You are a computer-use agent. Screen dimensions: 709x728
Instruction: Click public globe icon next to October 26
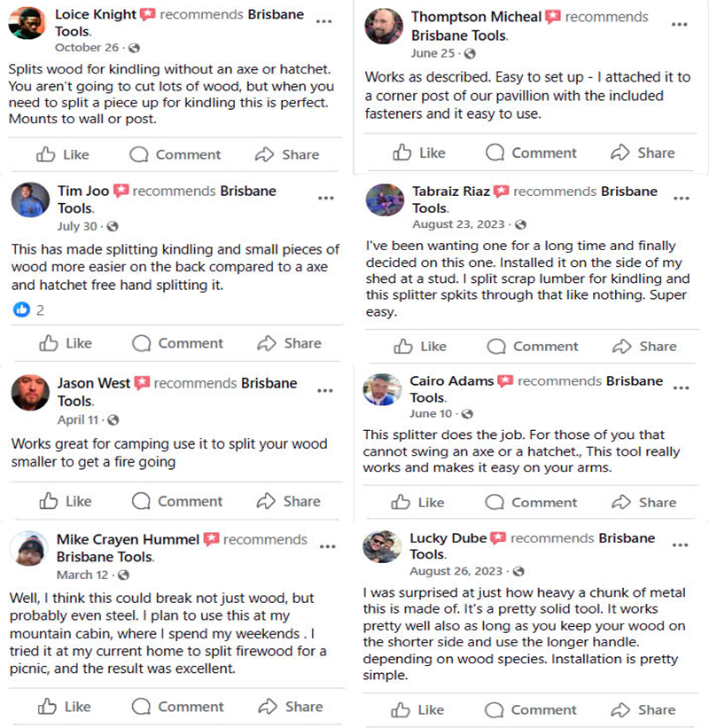coord(133,48)
